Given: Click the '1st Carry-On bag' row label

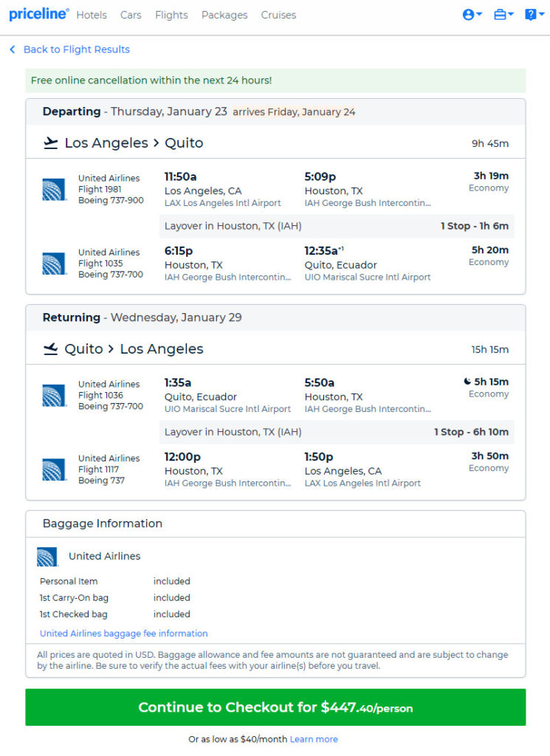Looking at the screenshot, I should coord(74,597).
